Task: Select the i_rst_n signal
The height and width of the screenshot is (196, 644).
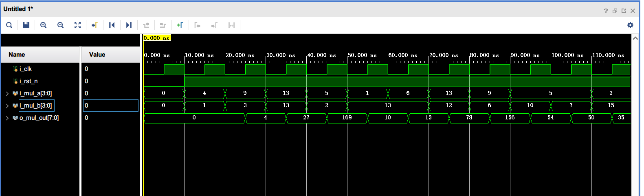Action: 28,81
